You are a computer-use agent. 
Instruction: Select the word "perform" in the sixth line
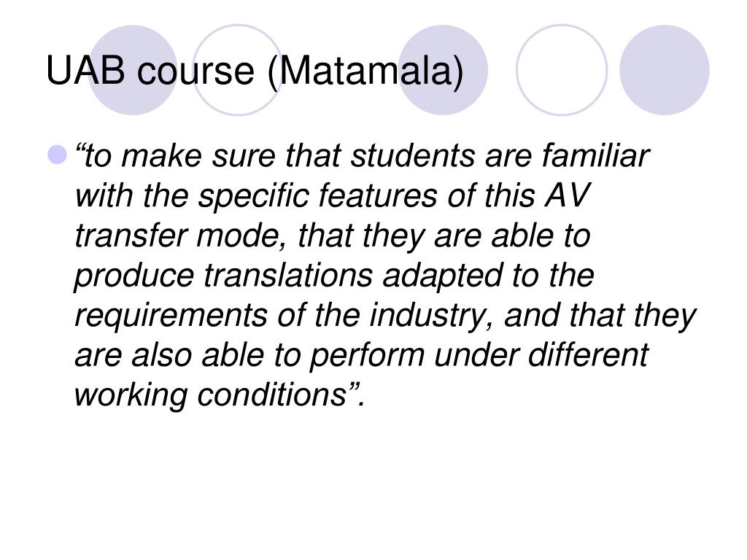point(367,356)
